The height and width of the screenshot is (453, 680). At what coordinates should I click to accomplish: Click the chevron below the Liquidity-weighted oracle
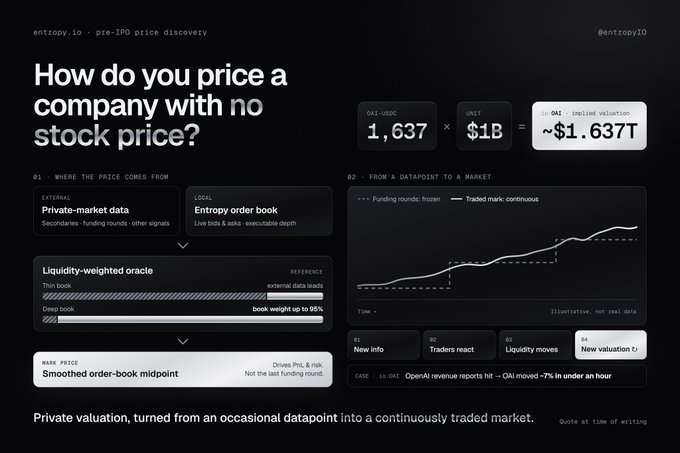tap(183, 342)
